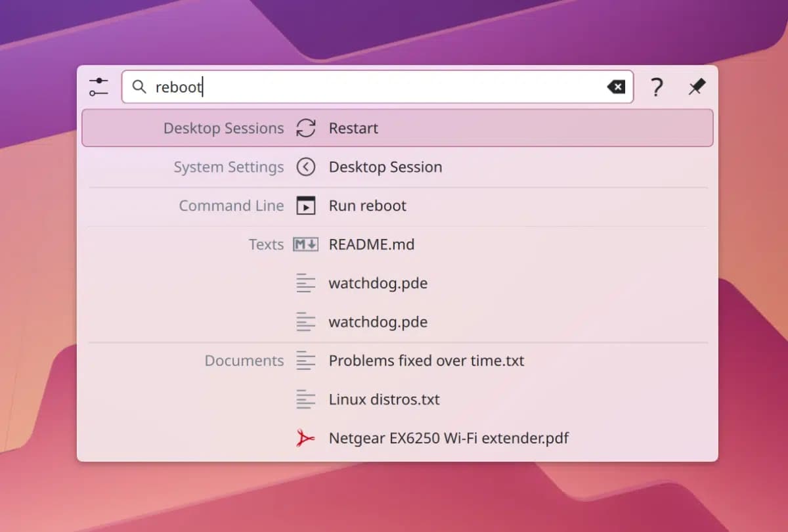
Task: Click text file icon beside Linux distros.txt
Action: (x=306, y=399)
